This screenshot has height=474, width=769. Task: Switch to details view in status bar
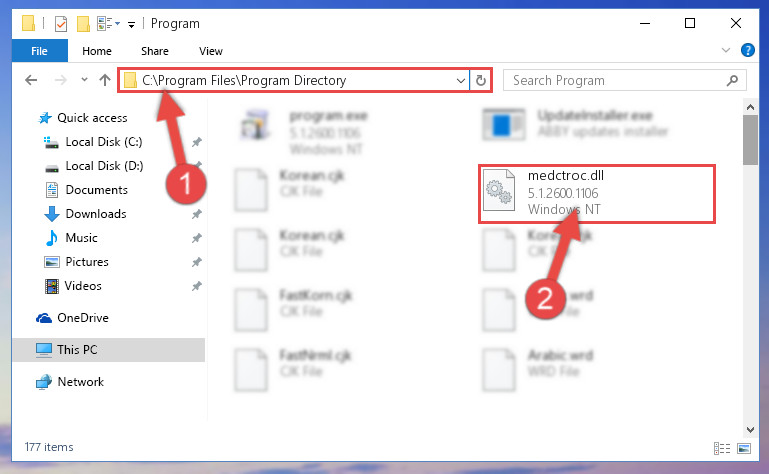point(722,448)
